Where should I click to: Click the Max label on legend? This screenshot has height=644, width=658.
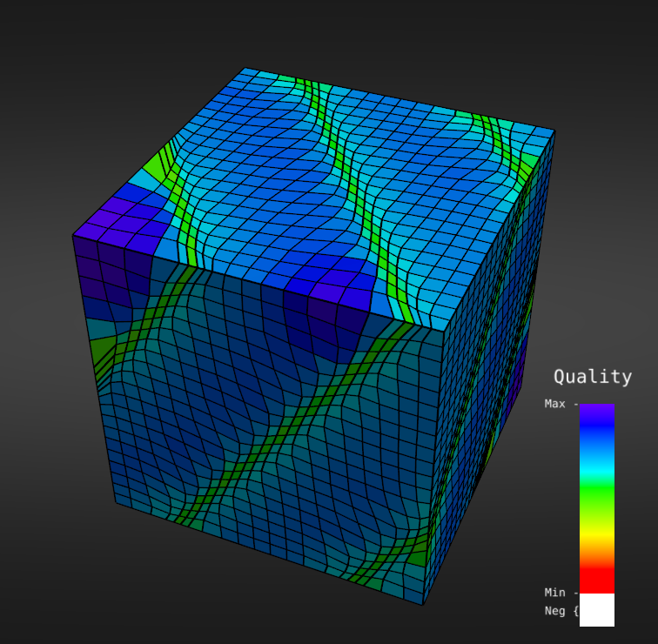click(x=554, y=404)
